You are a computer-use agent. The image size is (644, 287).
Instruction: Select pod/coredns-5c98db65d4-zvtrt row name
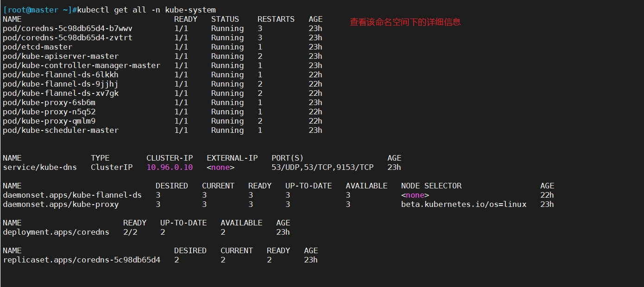68,37
